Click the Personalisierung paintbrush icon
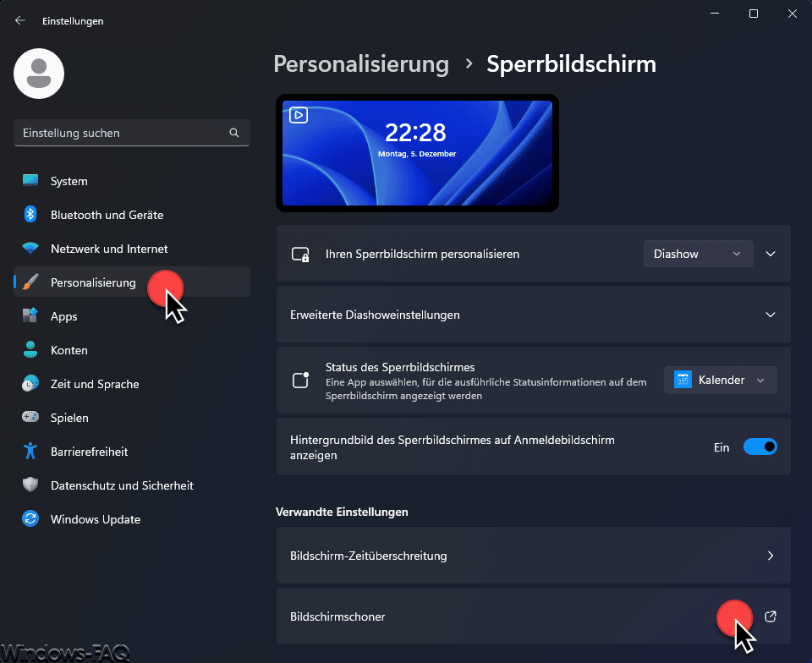This screenshot has height=663, width=812. tap(30, 282)
